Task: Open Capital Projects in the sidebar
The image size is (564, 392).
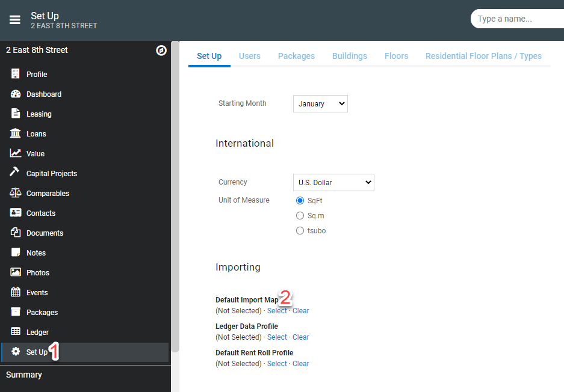Action: tap(52, 174)
